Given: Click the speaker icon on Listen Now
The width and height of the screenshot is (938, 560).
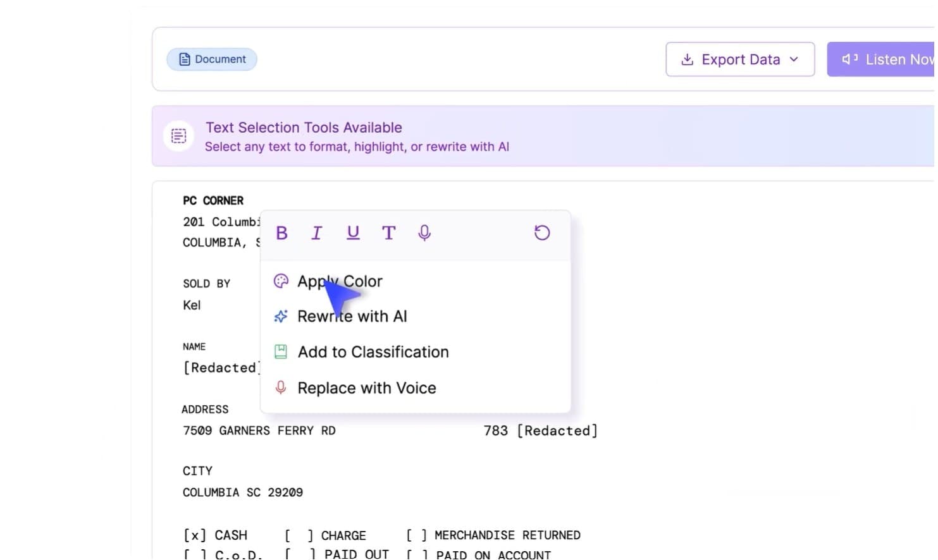Looking at the screenshot, I should 849,59.
